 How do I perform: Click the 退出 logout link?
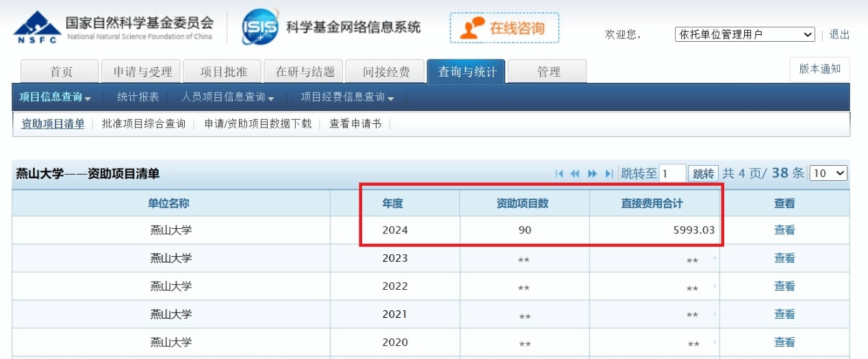click(839, 34)
